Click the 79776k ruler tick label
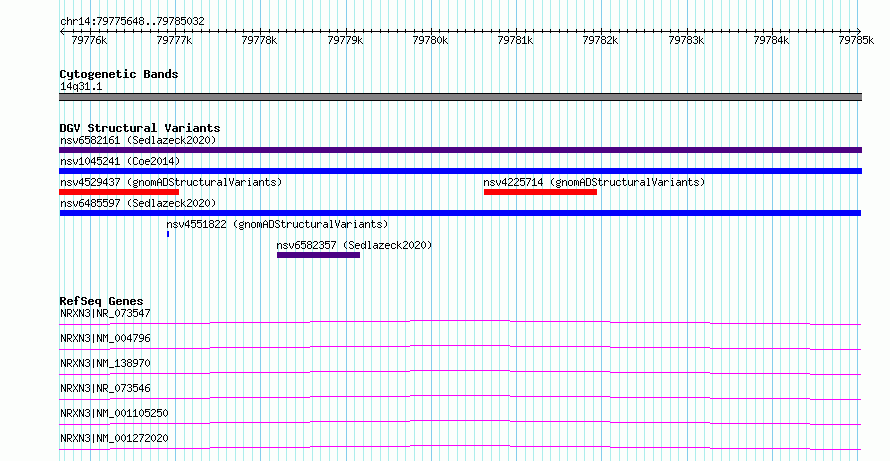Viewport: 890px width, 461px height. pos(89,40)
